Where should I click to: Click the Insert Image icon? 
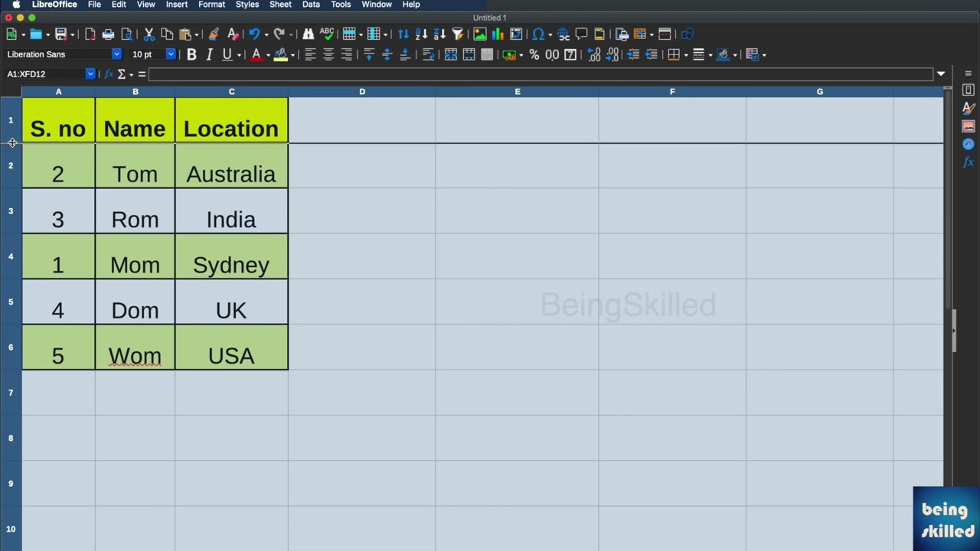479,34
